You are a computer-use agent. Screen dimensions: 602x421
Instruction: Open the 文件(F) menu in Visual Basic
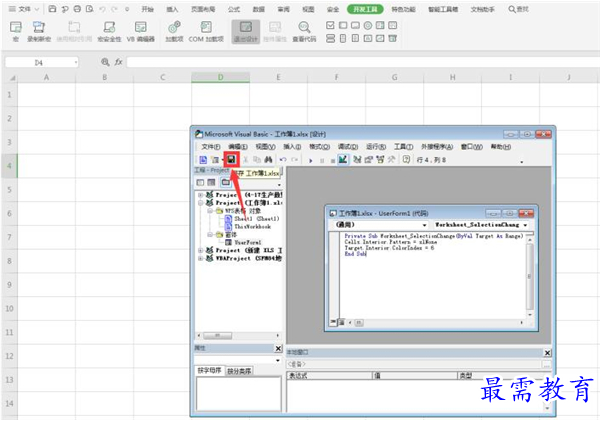[210, 147]
